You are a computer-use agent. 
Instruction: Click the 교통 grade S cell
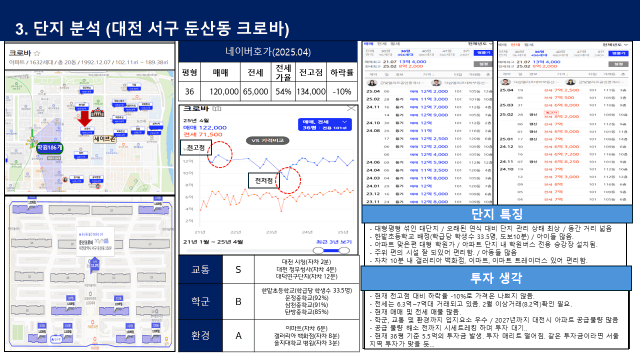(x=238, y=270)
